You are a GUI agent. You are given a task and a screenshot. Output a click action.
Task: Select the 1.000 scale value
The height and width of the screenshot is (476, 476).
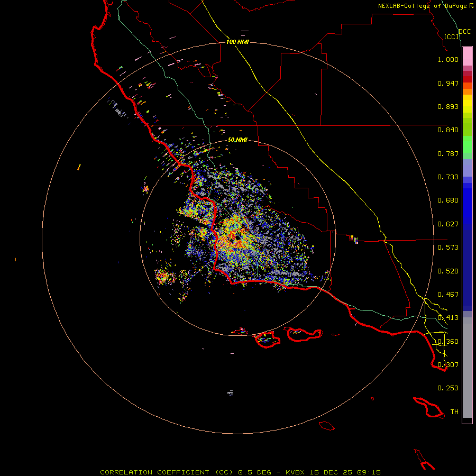(x=448, y=59)
